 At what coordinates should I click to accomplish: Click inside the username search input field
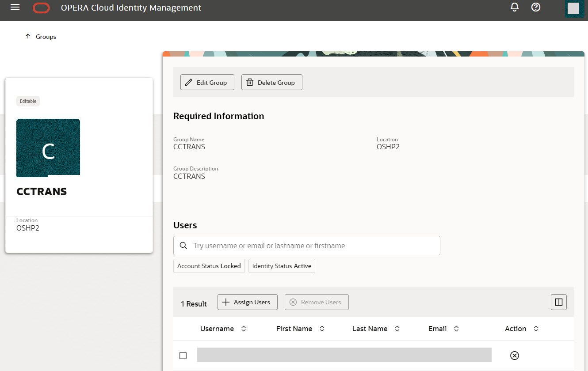tap(309, 246)
